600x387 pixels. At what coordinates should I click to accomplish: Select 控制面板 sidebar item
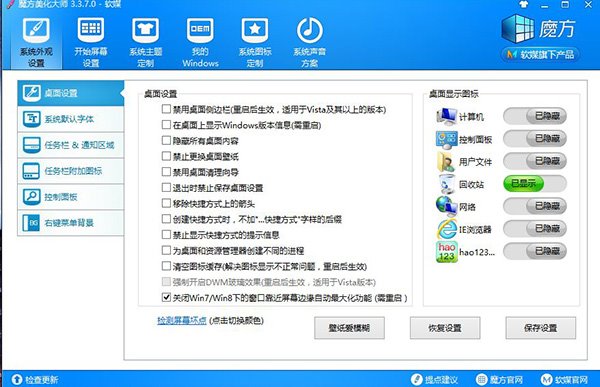(71, 197)
